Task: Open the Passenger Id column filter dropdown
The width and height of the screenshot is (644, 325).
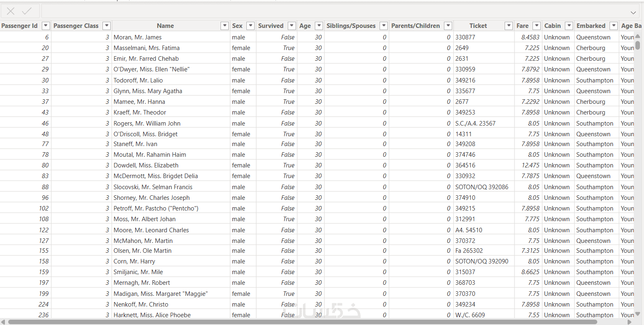Action: [x=46, y=26]
